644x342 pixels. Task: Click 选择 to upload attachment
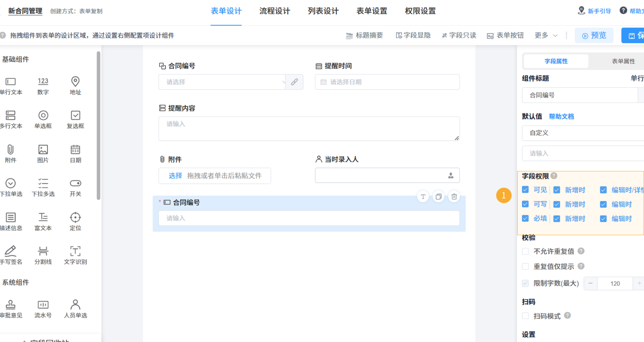pyautogui.click(x=175, y=176)
